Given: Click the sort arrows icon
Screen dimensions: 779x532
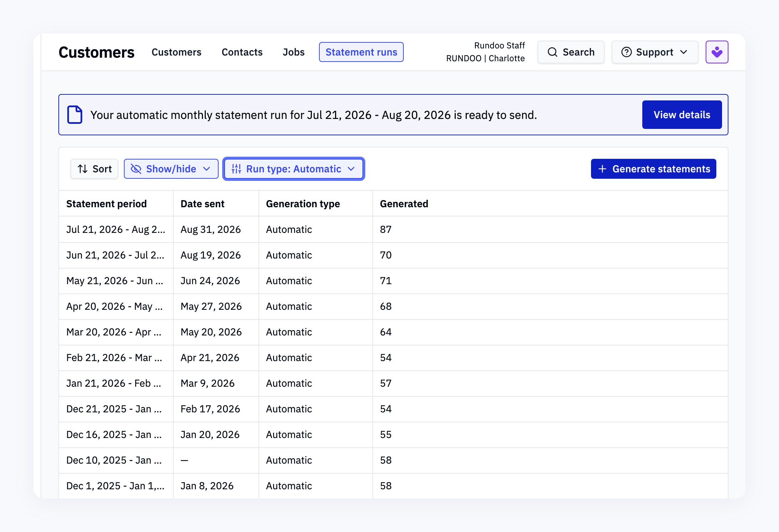Looking at the screenshot, I should point(83,169).
